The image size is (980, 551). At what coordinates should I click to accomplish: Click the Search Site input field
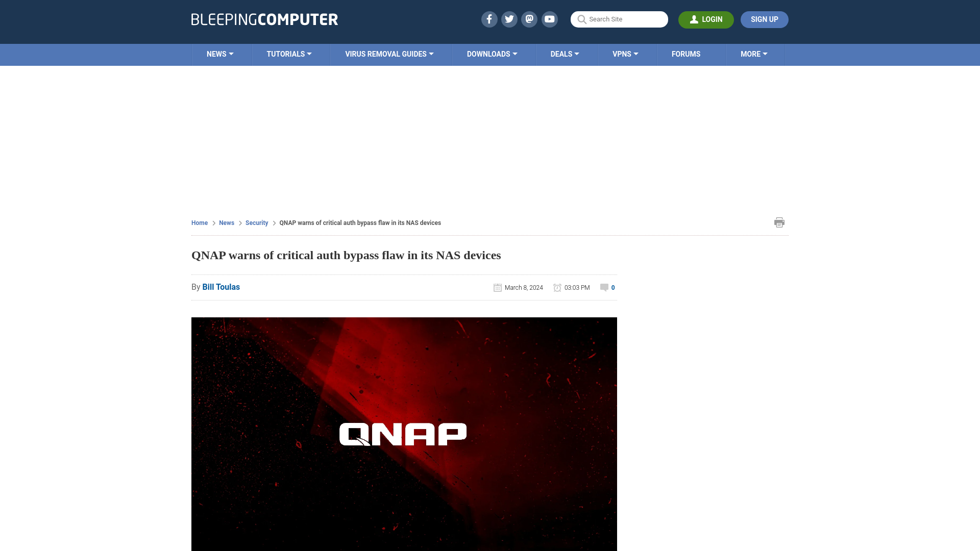[619, 19]
